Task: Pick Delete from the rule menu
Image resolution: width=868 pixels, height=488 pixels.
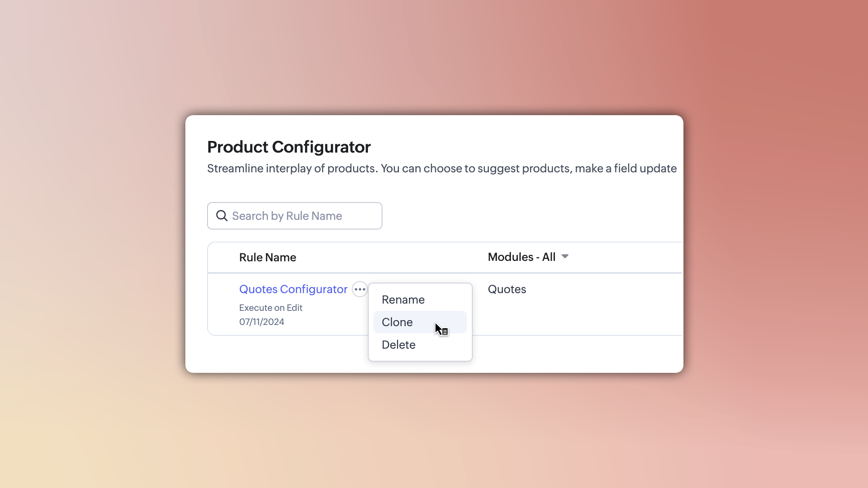Action: [399, 345]
